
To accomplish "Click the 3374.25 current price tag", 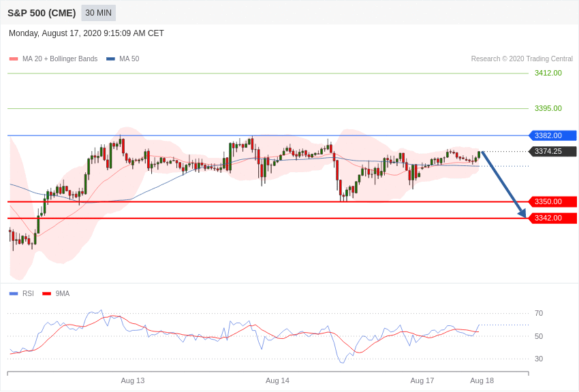I will click(x=553, y=151).
